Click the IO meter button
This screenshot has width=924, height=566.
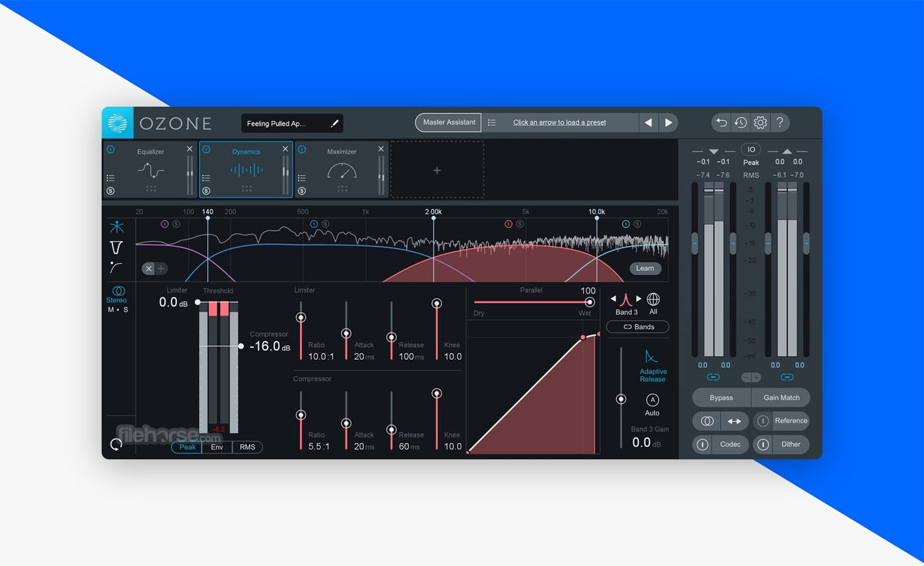[751, 149]
